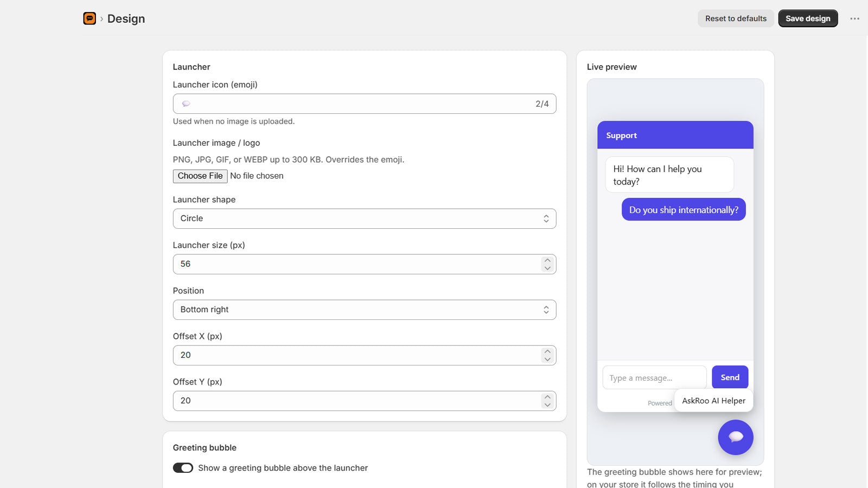
Task: Open the Position dropdown
Action: 365,310
